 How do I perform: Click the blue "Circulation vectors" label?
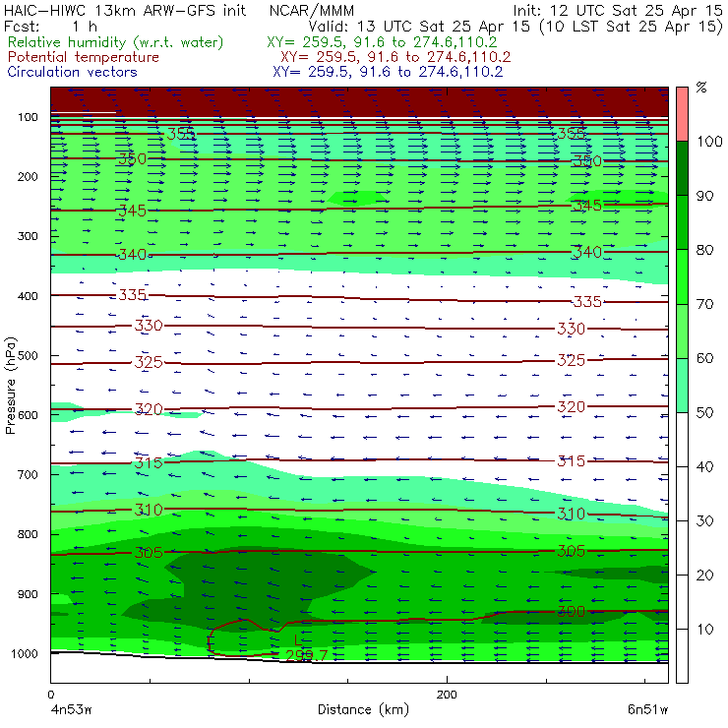pos(72,72)
